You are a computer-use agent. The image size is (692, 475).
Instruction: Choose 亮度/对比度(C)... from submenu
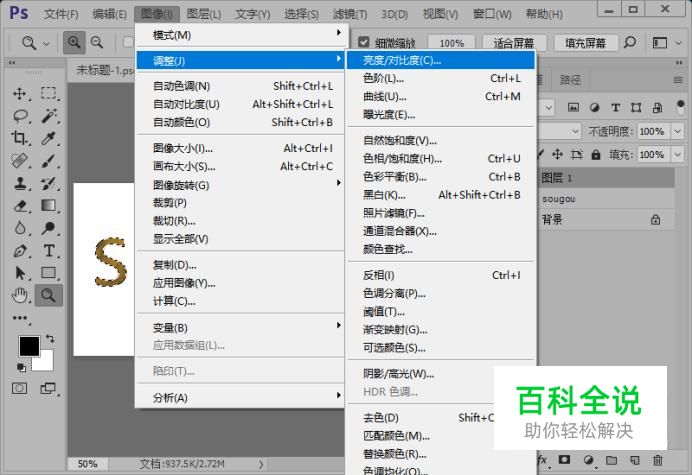tap(441, 60)
